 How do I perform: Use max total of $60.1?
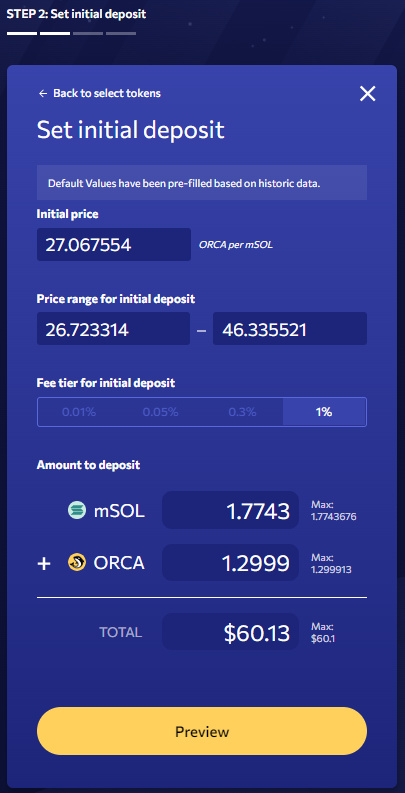[x=323, y=633]
